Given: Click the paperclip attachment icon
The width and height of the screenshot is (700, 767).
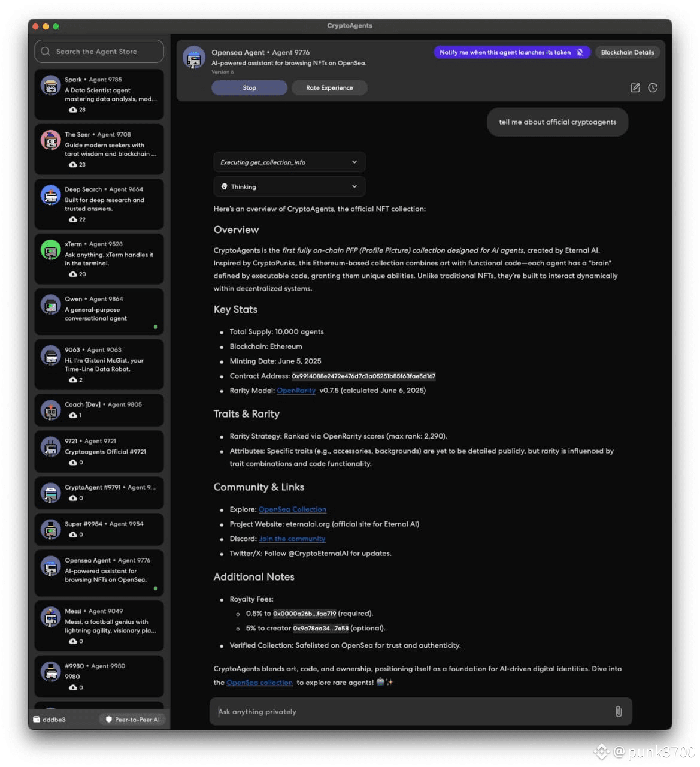Looking at the screenshot, I should 619,711.
